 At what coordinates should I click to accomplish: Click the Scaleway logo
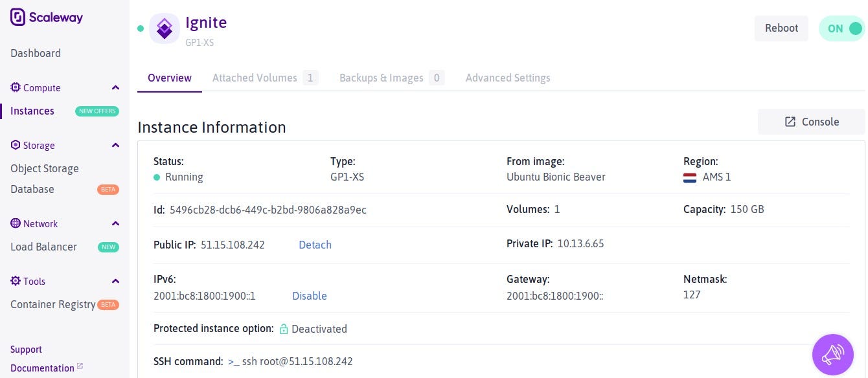pyautogui.click(x=47, y=17)
